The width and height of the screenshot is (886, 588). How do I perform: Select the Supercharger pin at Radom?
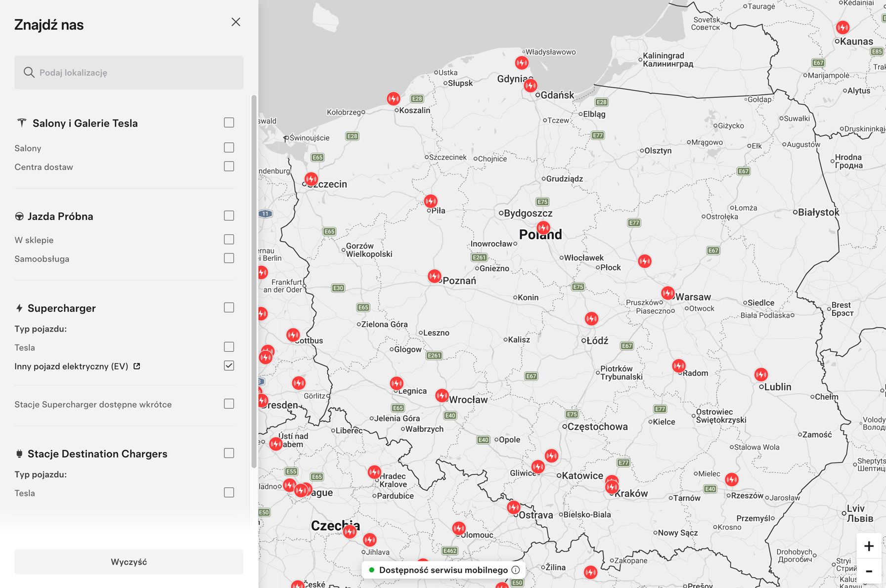point(679,366)
